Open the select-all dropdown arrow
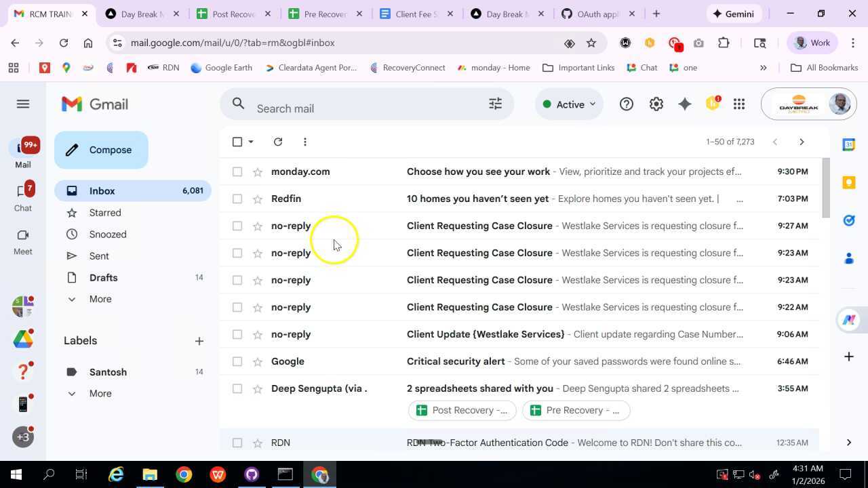This screenshot has height=488, width=868. click(251, 142)
